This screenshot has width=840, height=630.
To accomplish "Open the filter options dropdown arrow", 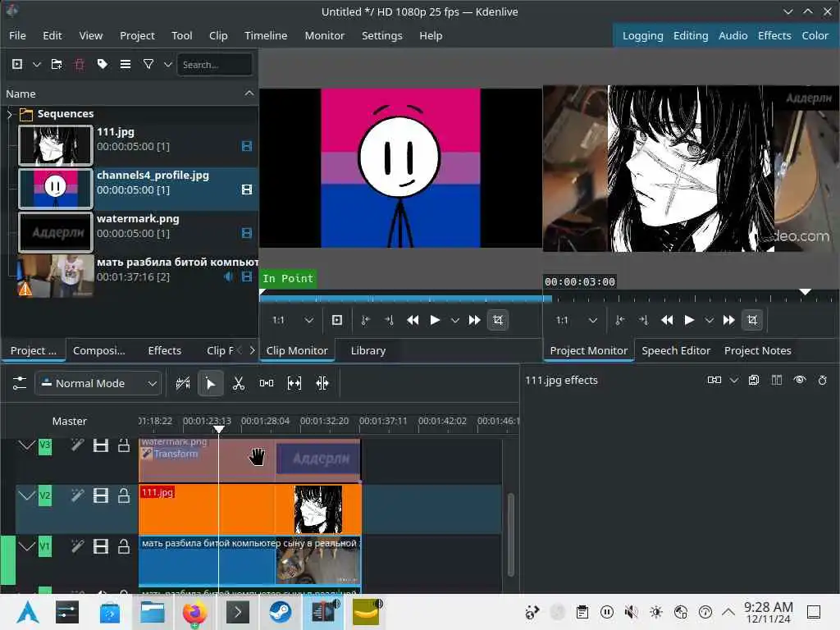I will [x=167, y=64].
